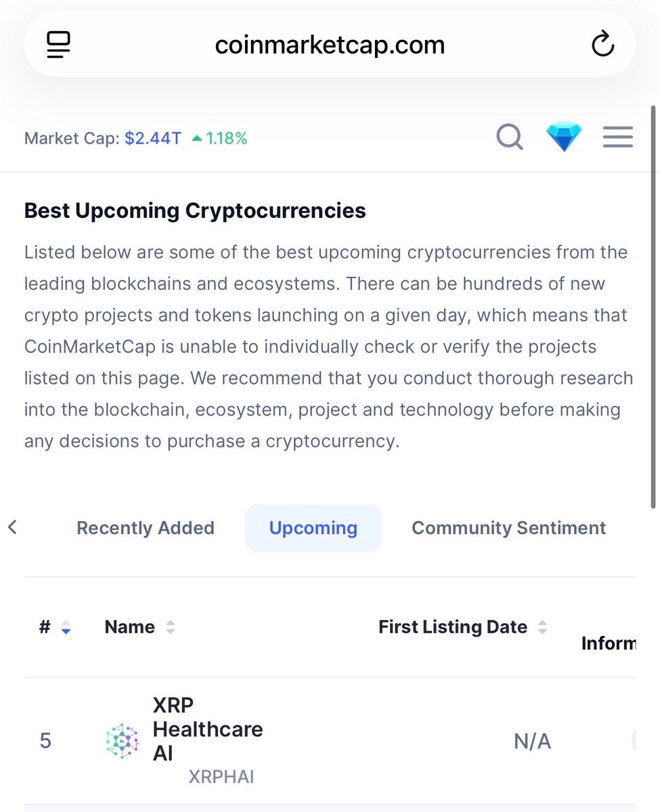Image resolution: width=660 pixels, height=812 pixels.
Task: Click the XRPHAI ticker symbol
Action: [221, 776]
